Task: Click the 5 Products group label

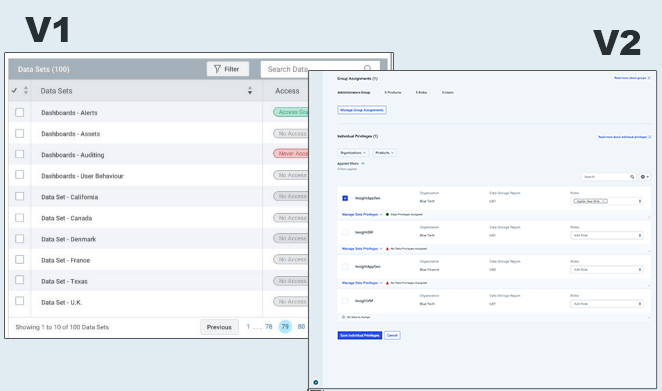Action: [393, 92]
